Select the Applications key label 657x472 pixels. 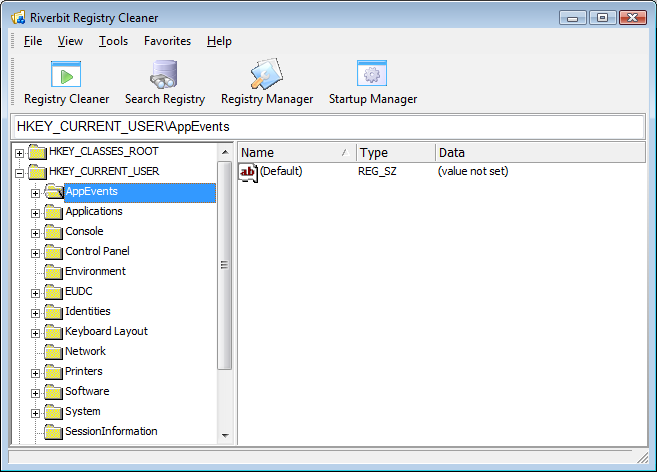pyautogui.click(x=94, y=211)
